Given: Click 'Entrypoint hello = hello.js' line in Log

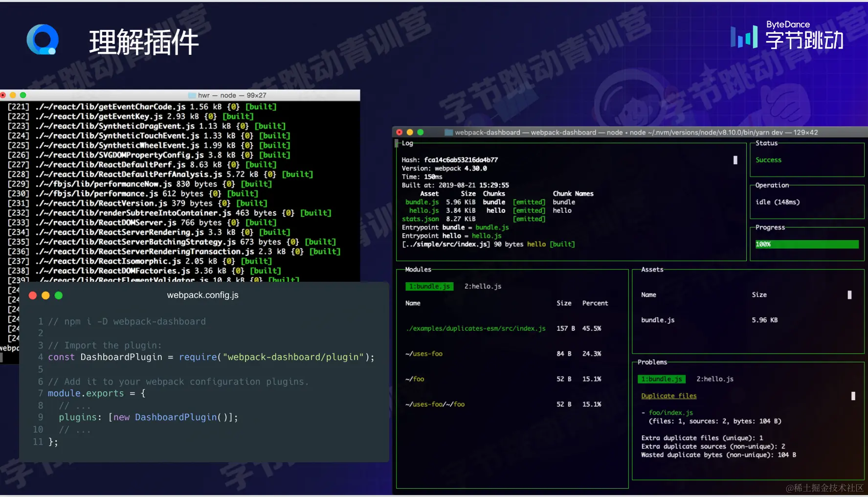Looking at the screenshot, I should pos(451,236).
